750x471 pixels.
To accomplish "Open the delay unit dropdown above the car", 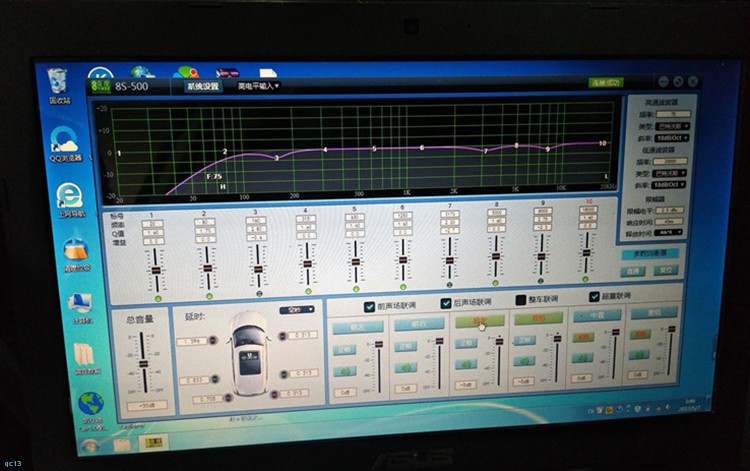I will click(297, 310).
